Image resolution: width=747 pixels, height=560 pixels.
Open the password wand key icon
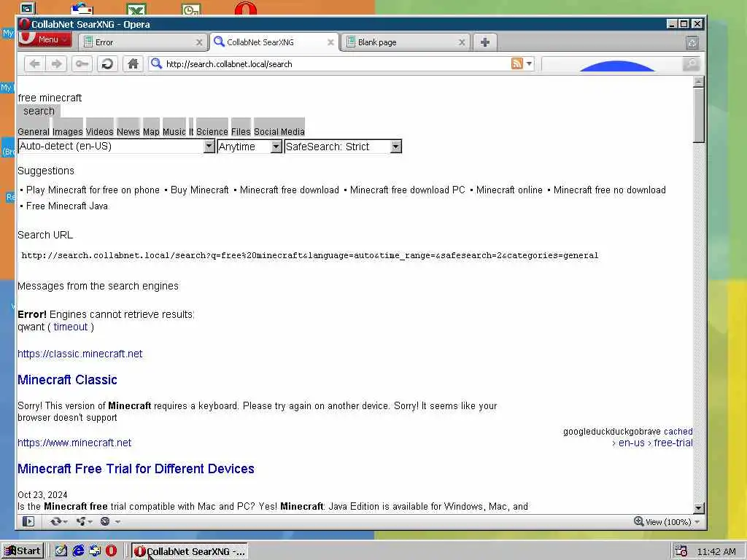pos(82,64)
